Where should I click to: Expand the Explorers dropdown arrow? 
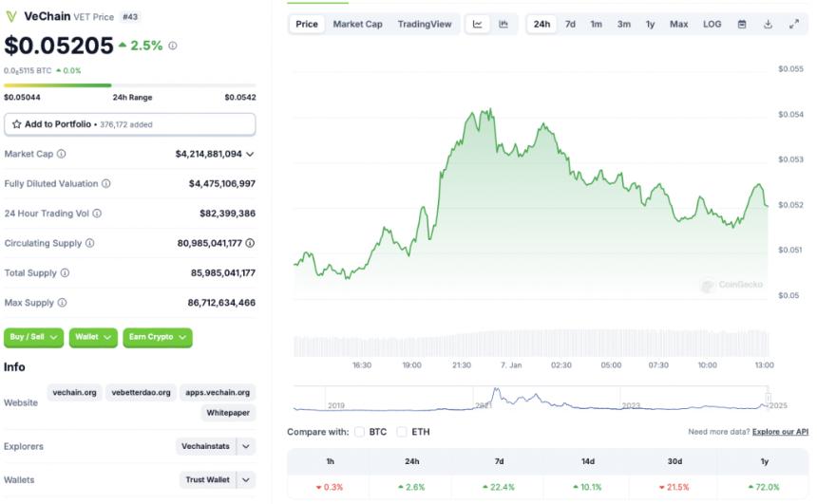246,446
